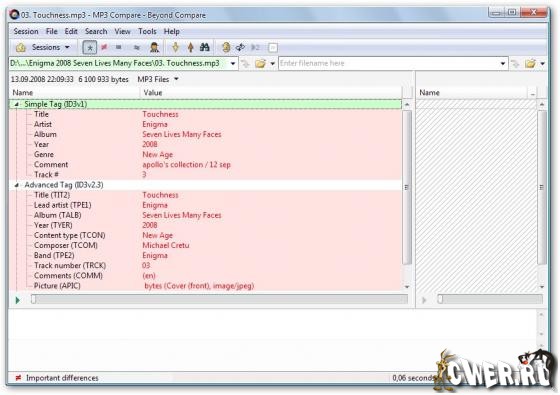The width and height of the screenshot is (560, 395).
Task: Open the Session menu
Action: pyautogui.click(x=26, y=31)
